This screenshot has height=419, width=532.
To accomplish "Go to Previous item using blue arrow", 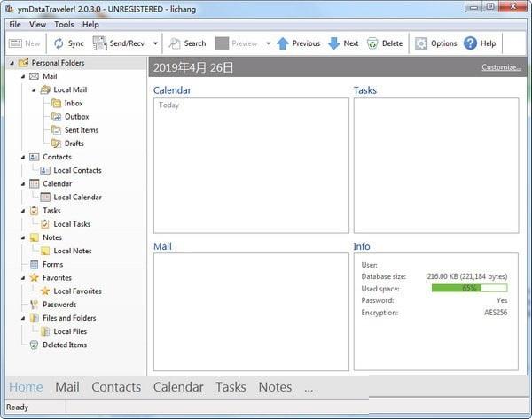I will coord(283,43).
